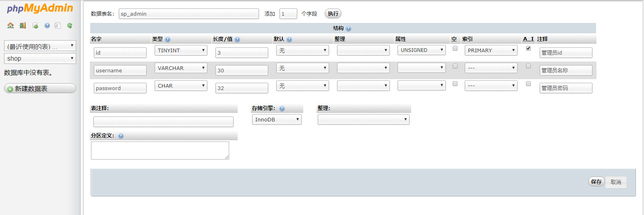The width and height of the screenshot is (644, 215).
Task: Click the partition definition textarea
Action: tap(160, 150)
